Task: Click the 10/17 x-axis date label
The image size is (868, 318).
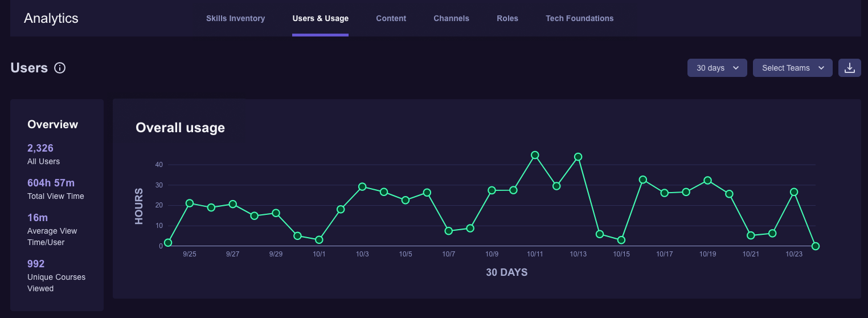Action: 665,254
